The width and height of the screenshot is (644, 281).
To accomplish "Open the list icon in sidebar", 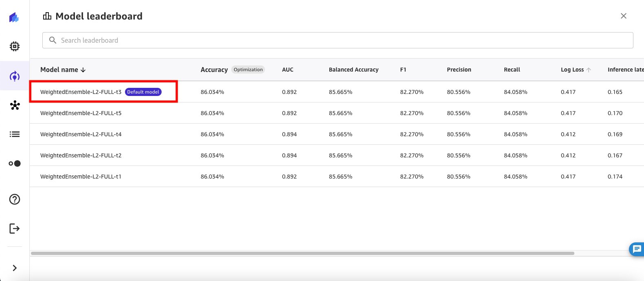I will tap(15, 134).
